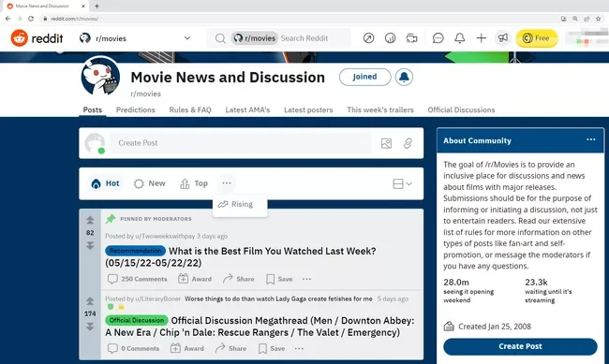Screen dimensions: 609x364
Task: Click the search magnifier icon
Action: (x=220, y=38)
